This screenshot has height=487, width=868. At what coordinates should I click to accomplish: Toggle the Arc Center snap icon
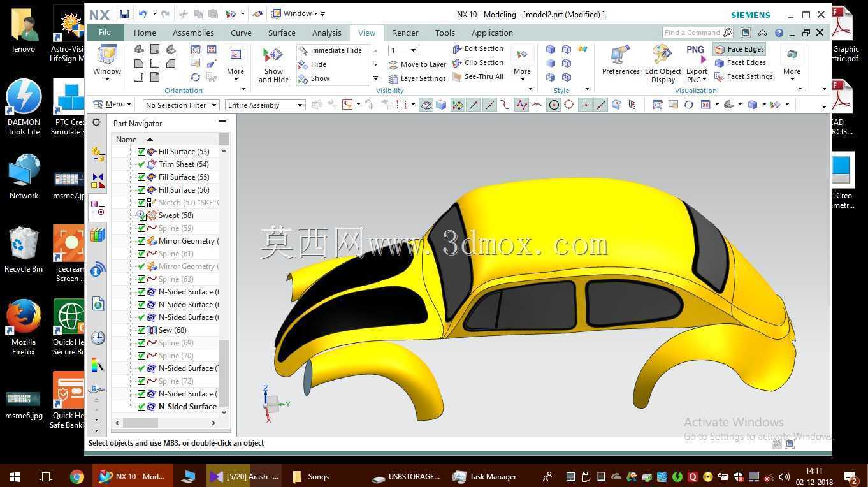554,105
